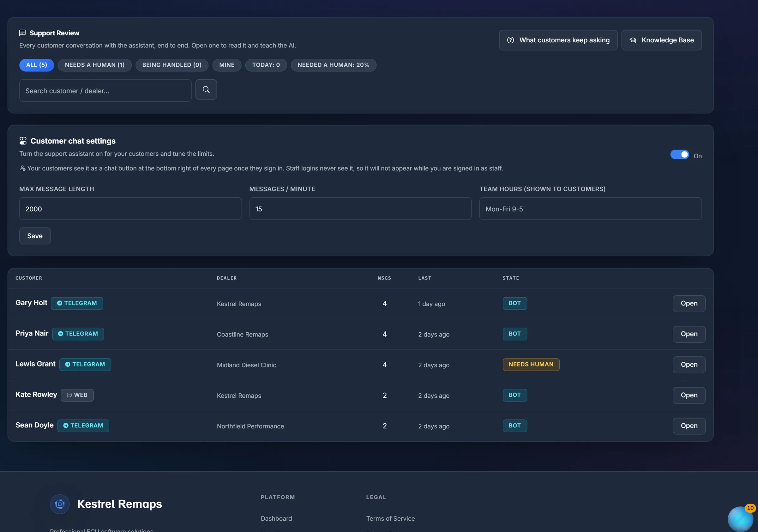Click the Needs Human state badge
This screenshot has width=758, height=532.
(x=531, y=364)
